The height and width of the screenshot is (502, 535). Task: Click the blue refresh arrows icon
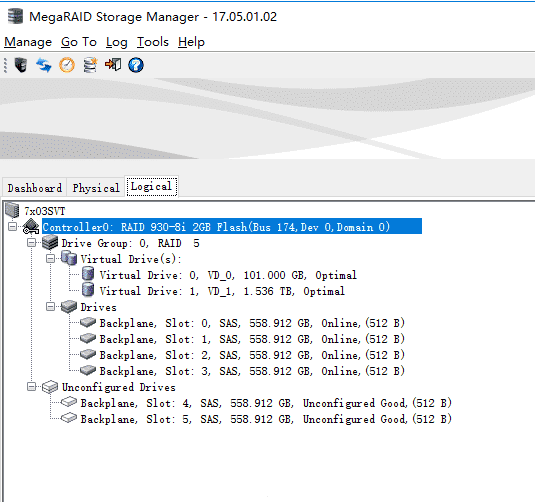point(44,65)
